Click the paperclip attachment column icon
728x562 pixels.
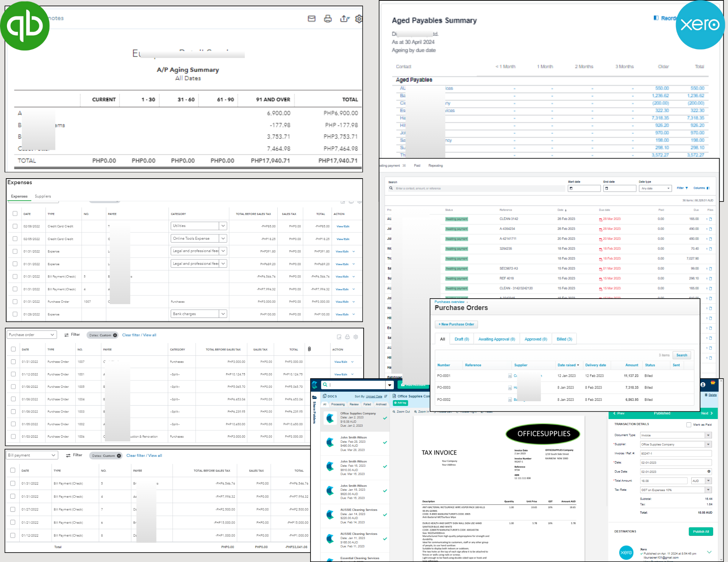pyautogui.click(x=309, y=349)
